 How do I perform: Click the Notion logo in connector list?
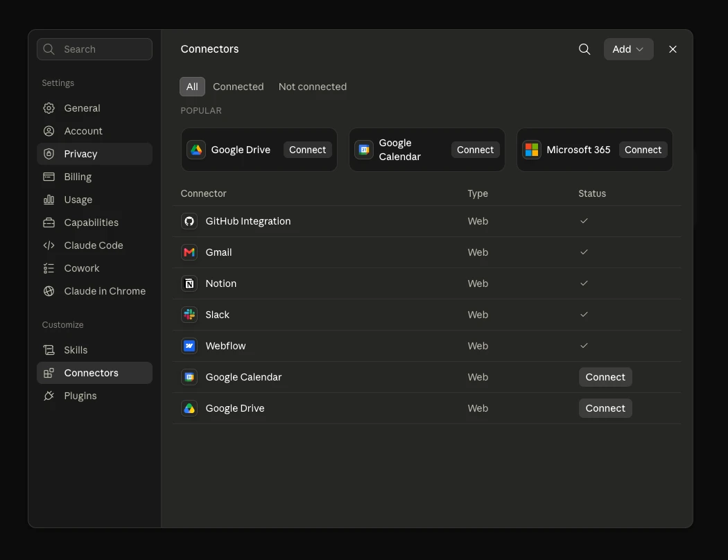click(189, 283)
